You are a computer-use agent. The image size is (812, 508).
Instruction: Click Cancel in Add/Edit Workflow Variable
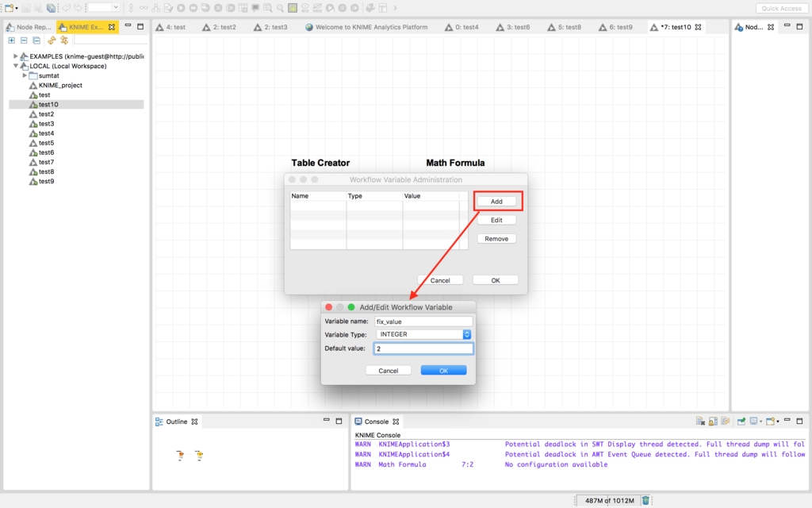click(388, 370)
